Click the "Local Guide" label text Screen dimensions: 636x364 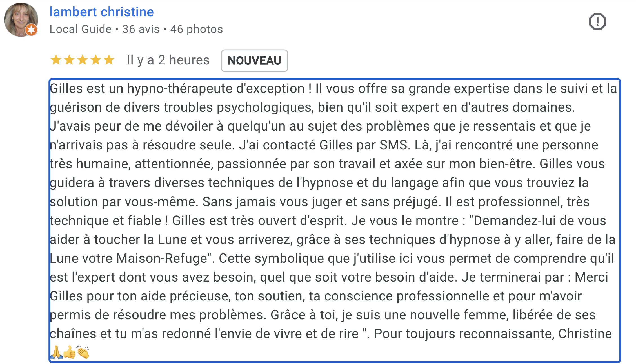pos(81,29)
